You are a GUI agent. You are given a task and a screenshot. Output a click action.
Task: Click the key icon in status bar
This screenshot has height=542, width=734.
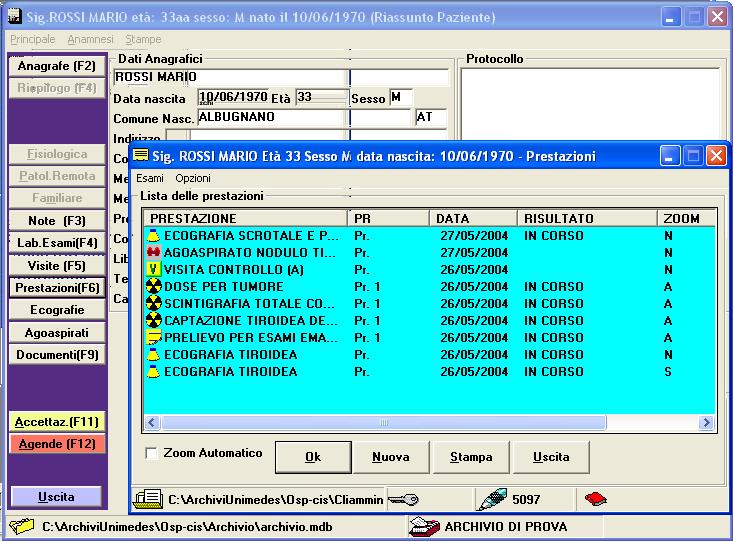[x=403, y=498]
